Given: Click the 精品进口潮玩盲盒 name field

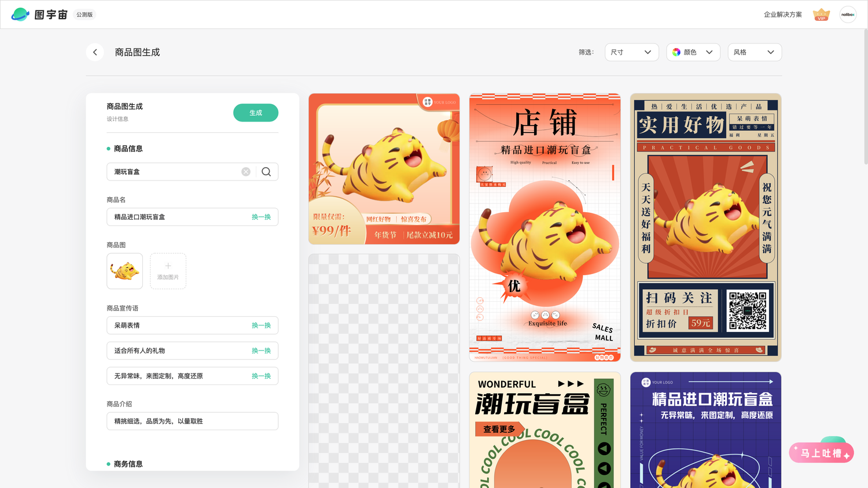Looking at the screenshot, I should point(192,217).
